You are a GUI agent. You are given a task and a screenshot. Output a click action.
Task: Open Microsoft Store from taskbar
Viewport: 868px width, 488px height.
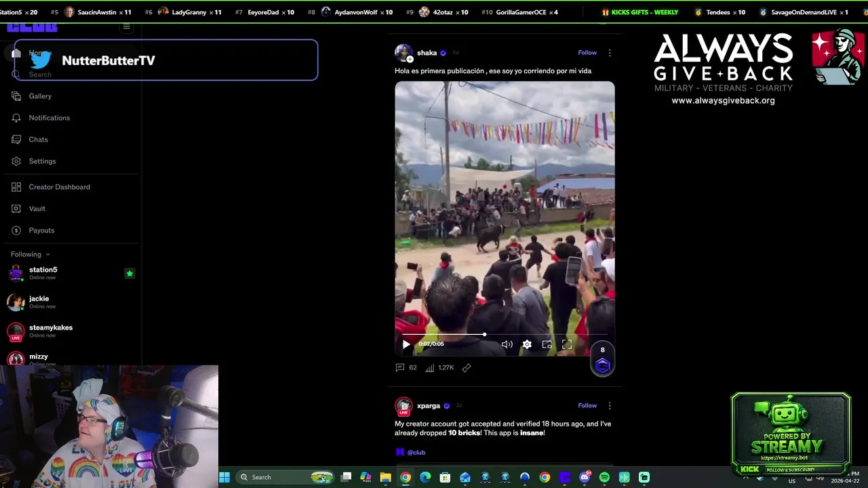[445, 477]
